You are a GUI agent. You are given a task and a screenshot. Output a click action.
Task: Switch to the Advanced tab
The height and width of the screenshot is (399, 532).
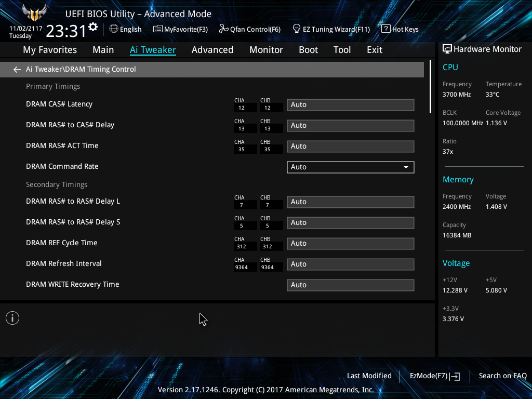(x=212, y=50)
